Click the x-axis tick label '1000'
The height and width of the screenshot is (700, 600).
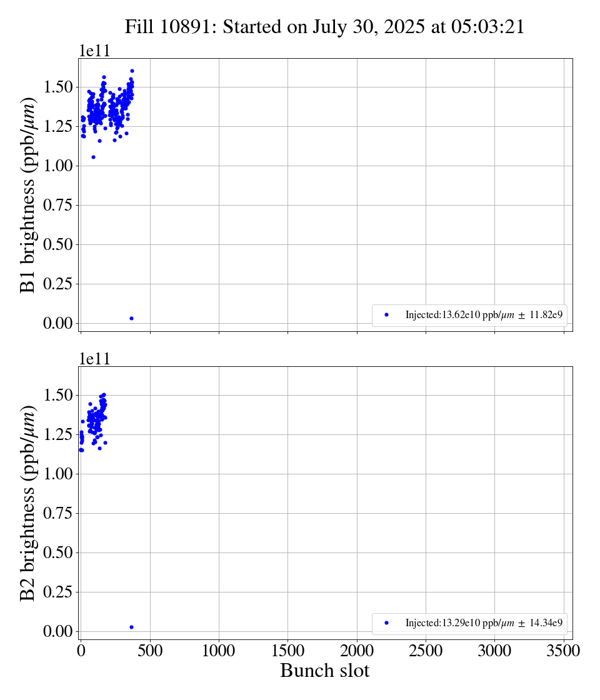point(219,651)
